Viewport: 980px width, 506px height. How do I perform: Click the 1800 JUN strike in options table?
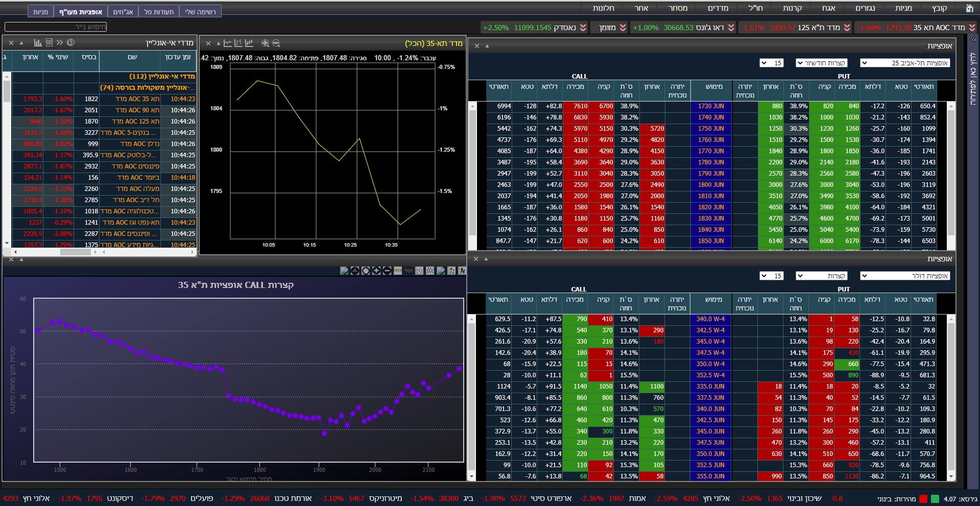coord(711,185)
